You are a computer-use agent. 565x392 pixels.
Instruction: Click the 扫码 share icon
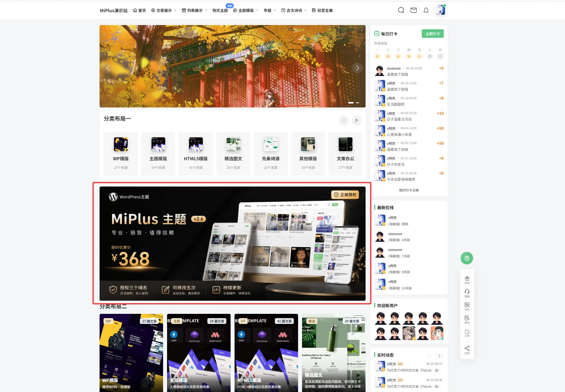point(467,350)
